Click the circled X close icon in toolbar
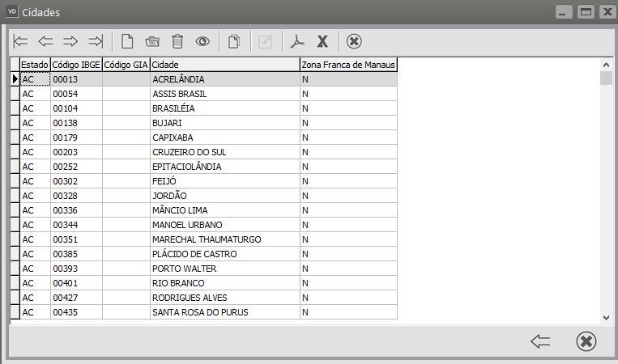This screenshot has height=364, width=618. (354, 41)
